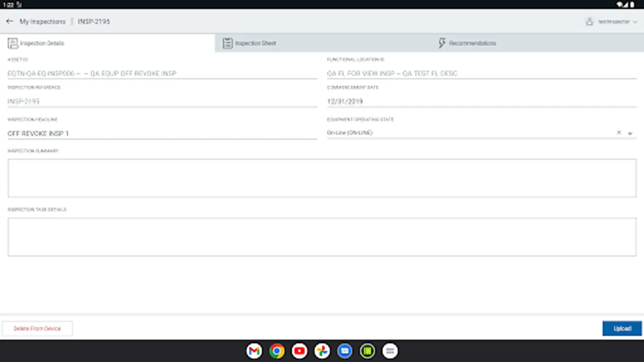644x362 pixels.
Task: Open Gmail from the shelf
Action: [x=254, y=351]
